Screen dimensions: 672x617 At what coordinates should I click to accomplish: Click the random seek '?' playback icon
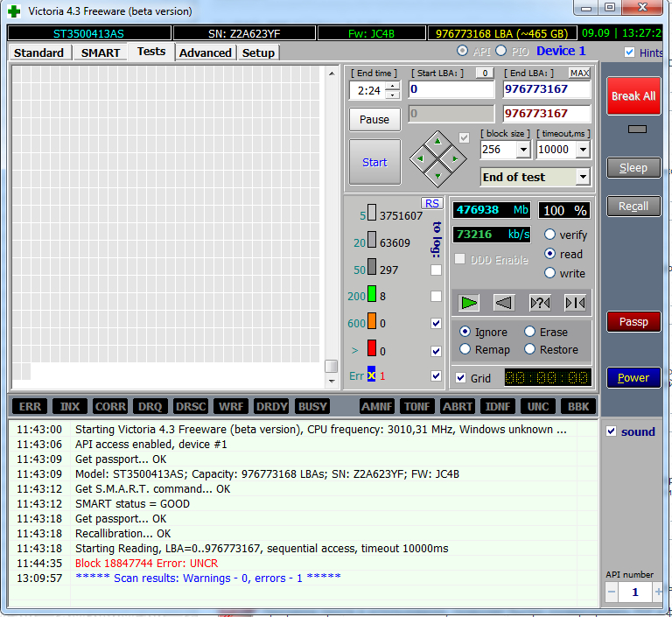tap(540, 303)
